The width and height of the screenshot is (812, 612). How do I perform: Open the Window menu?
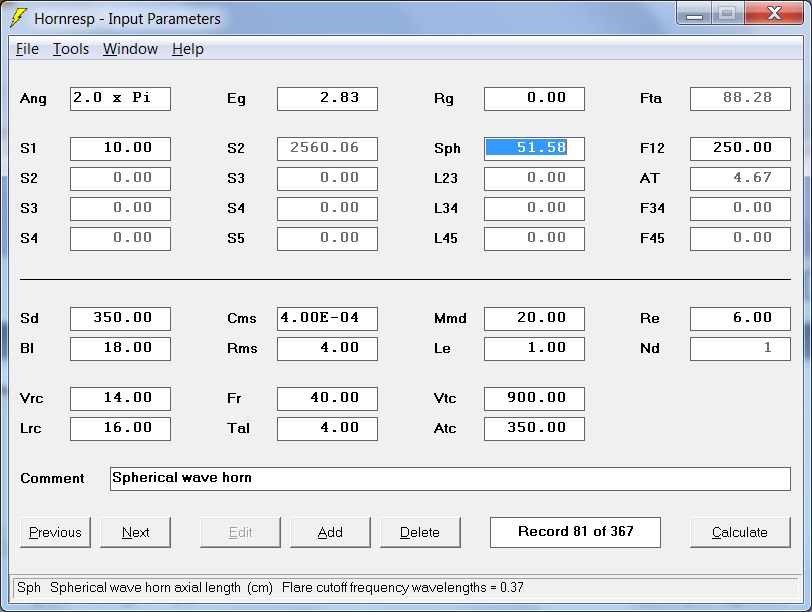(x=130, y=49)
